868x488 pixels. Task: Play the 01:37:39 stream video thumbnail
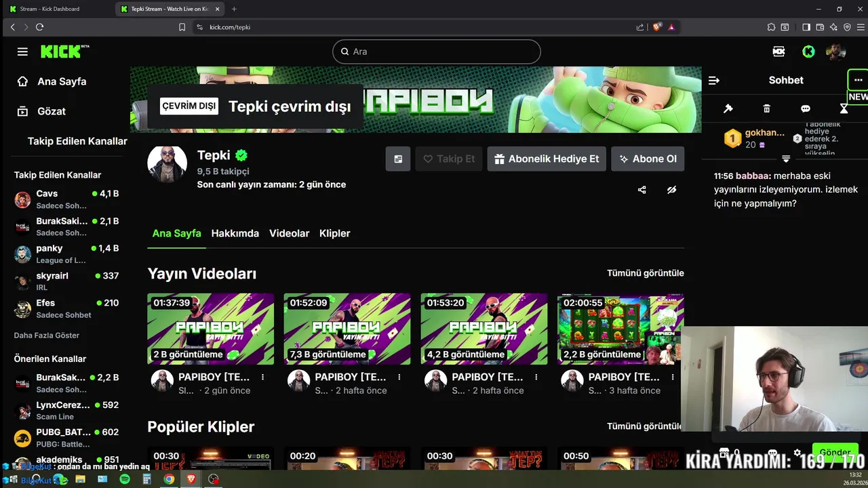pyautogui.click(x=211, y=329)
